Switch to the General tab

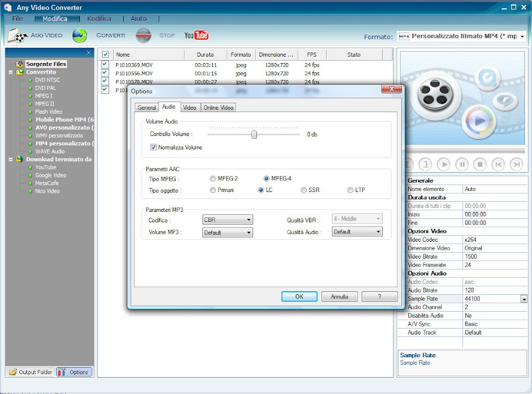click(146, 107)
